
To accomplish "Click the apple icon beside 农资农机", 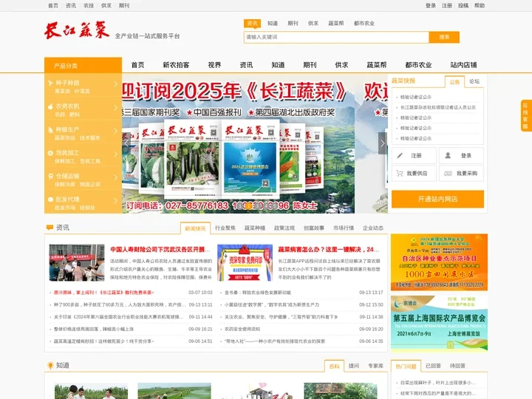I will (x=50, y=106).
